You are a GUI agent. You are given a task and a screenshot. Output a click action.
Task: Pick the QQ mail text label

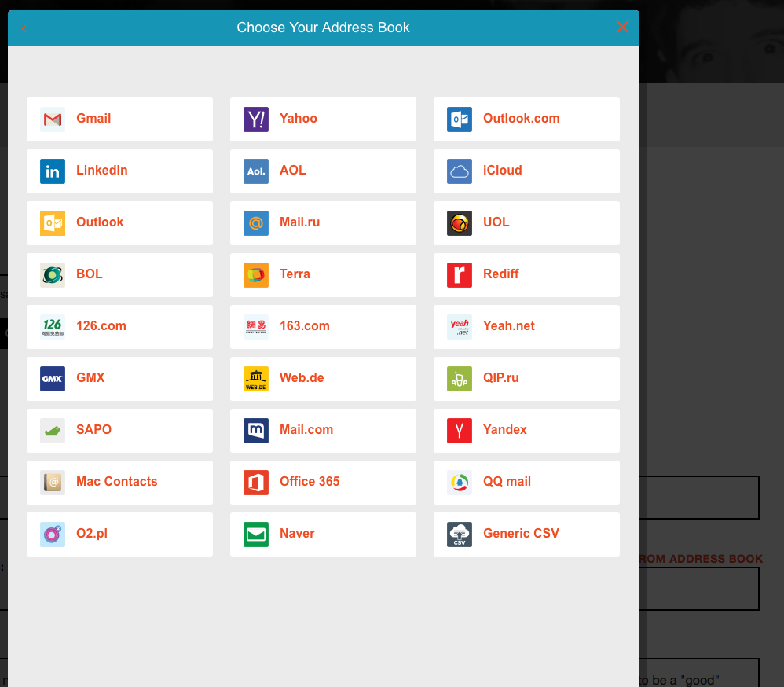pos(507,482)
